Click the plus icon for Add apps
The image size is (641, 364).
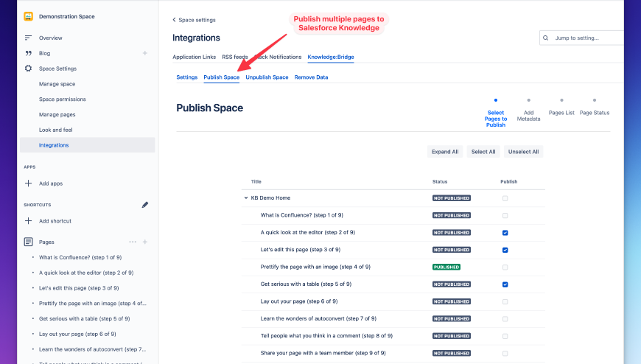point(28,183)
